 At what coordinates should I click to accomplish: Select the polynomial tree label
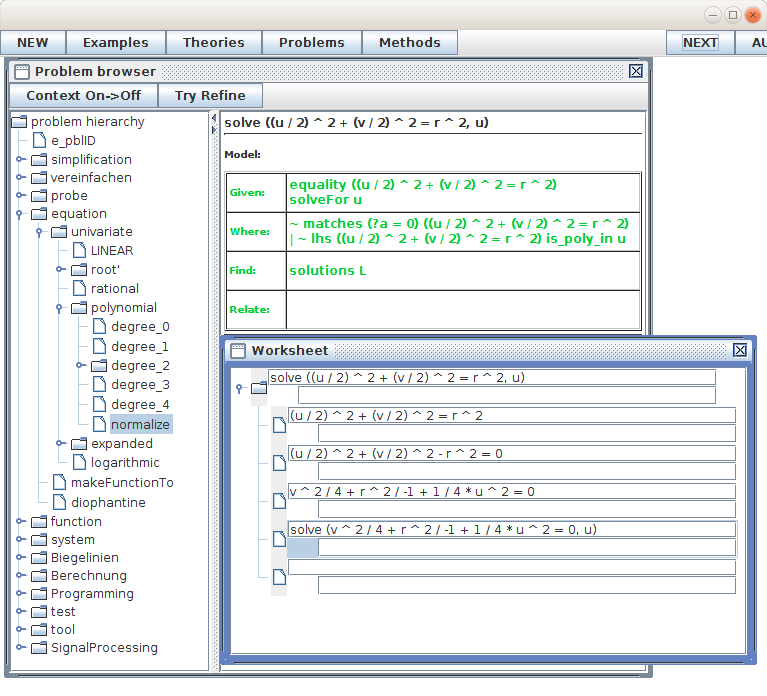[x=124, y=308]
